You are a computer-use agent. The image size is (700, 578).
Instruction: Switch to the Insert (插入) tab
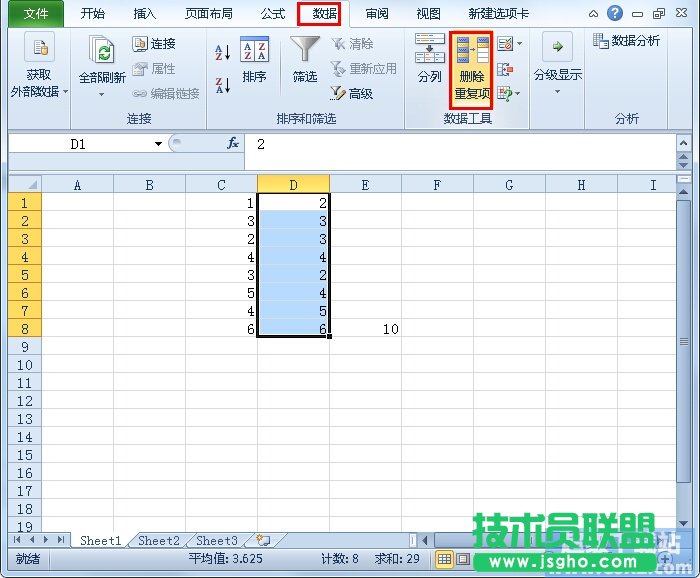tap(145, 14)
